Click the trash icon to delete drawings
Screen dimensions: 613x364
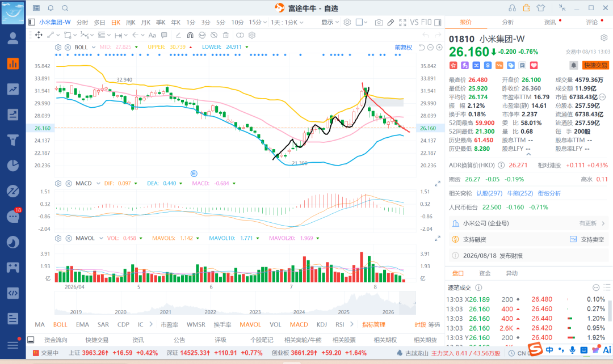point(225,35)
